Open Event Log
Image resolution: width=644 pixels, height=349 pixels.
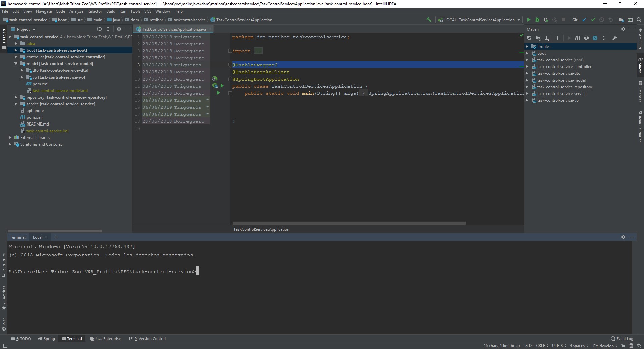click(622, 339)
